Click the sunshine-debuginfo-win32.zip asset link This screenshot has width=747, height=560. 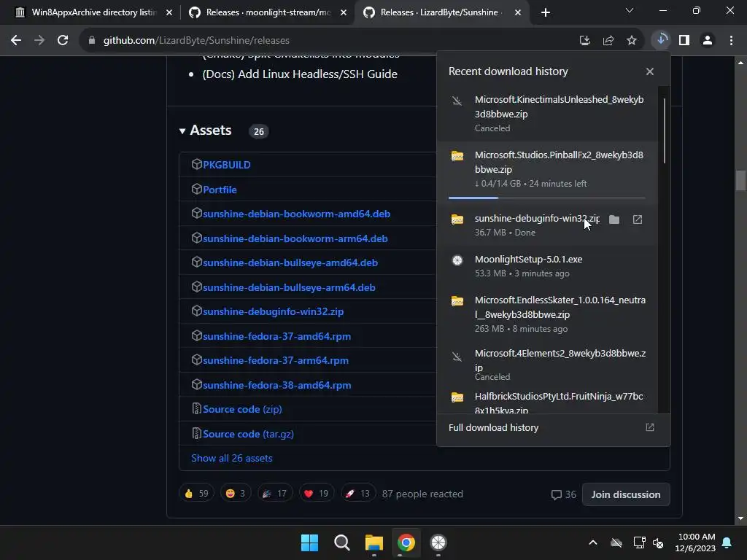[x=273, y=311]
